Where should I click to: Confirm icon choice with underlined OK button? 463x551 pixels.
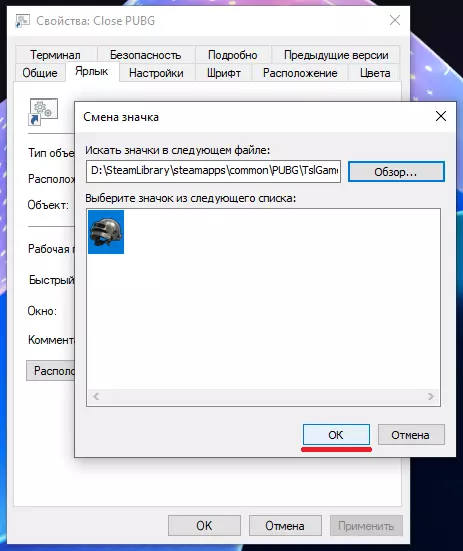pyautogui.click(x=336, y=435)
